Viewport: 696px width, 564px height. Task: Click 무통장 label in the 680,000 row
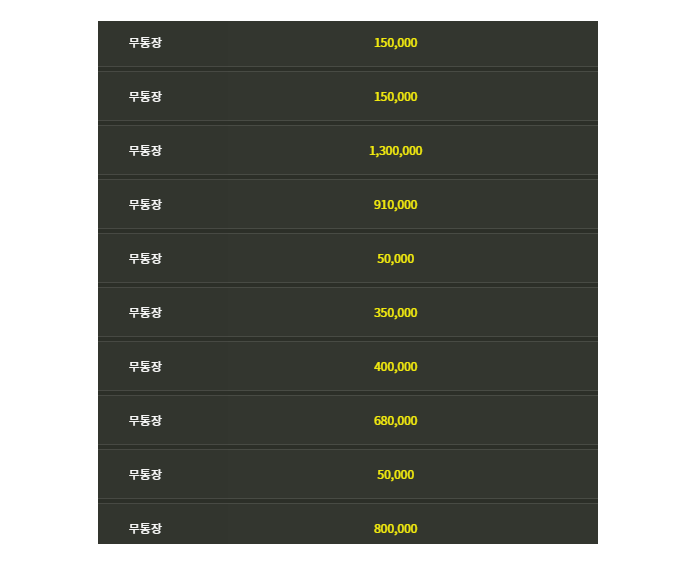(x=145, y=421)
